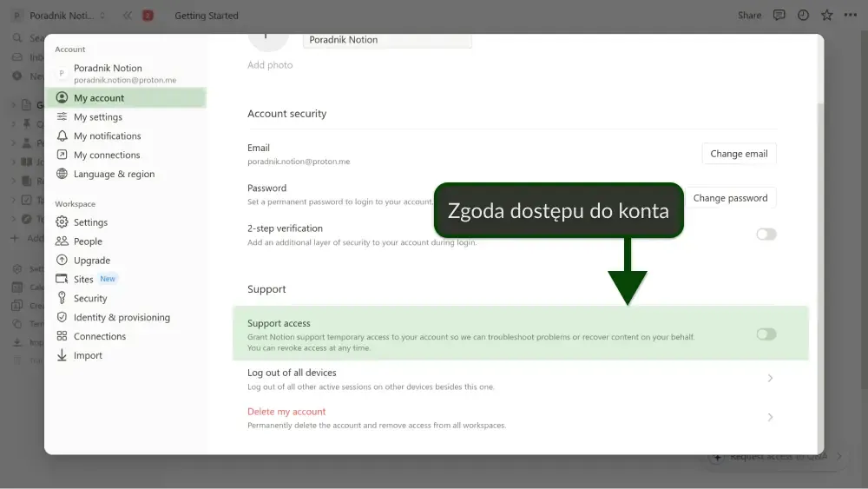Click the Identity & provisioning shield icon

(62, 317)
